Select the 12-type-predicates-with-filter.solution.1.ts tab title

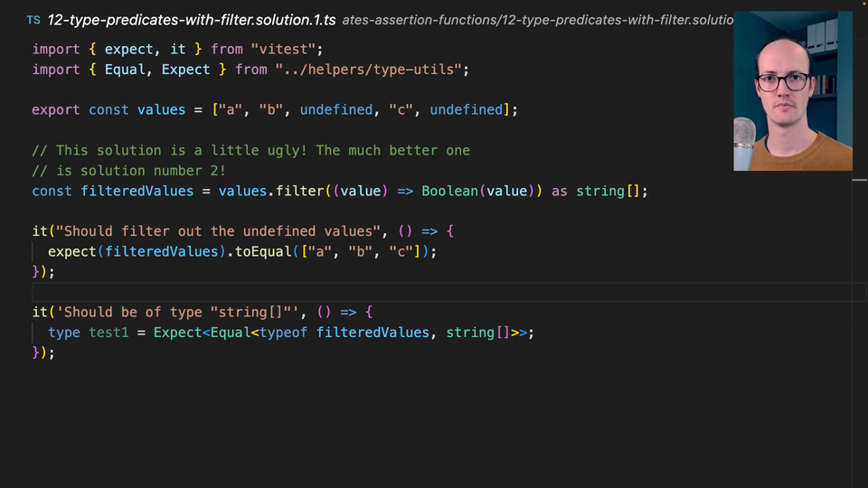[x=192, y=20]
